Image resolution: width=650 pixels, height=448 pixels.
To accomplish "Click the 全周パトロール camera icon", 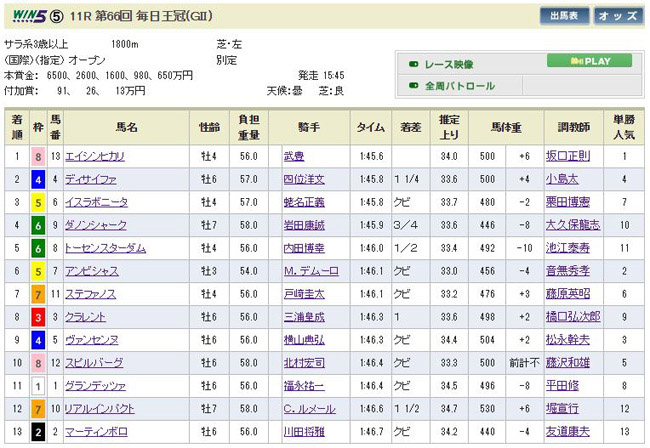I will coord(414,86).
